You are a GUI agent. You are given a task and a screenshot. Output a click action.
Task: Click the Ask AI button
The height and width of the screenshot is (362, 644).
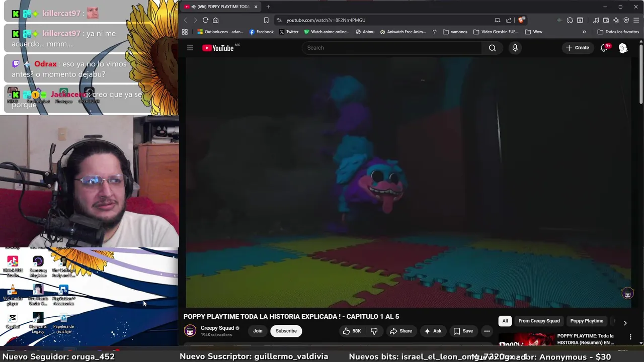click(x=433, y=331)
